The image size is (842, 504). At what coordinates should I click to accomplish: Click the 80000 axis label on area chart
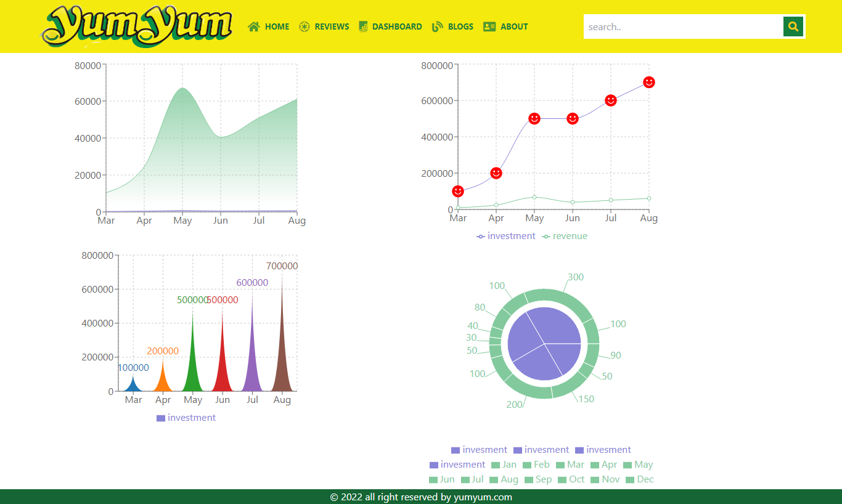[88, 65]
